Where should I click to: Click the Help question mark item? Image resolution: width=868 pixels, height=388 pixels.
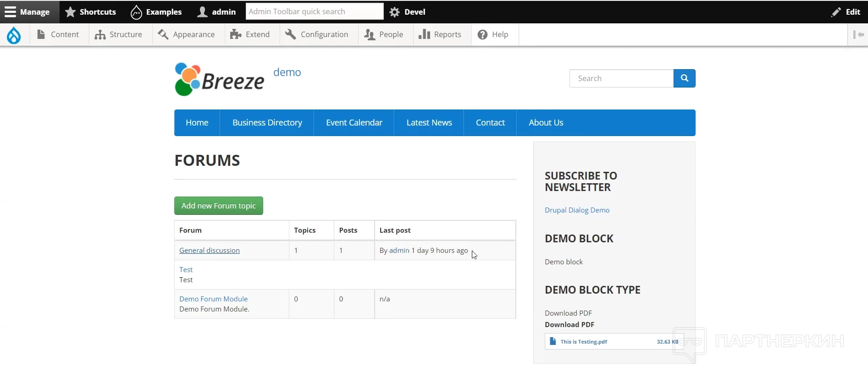pyautogui.click(x=493, y=35)
